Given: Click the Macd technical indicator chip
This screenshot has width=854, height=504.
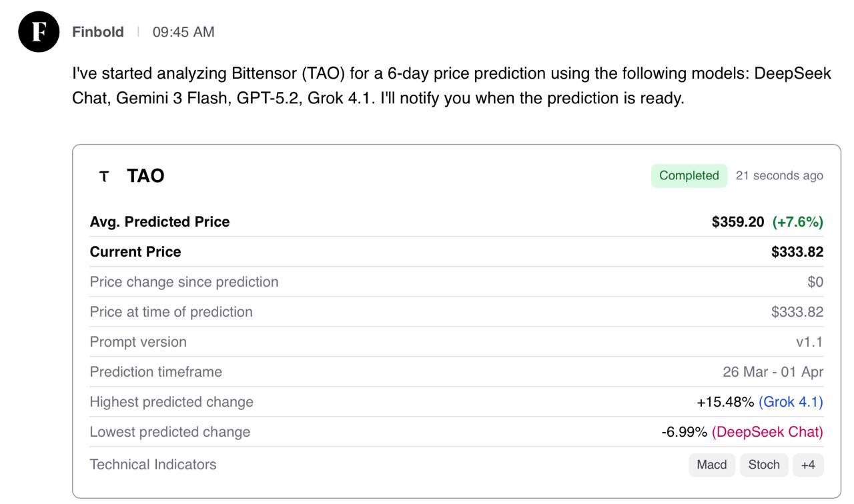Looking at the screenshot, I should click(x=711, y=465).
